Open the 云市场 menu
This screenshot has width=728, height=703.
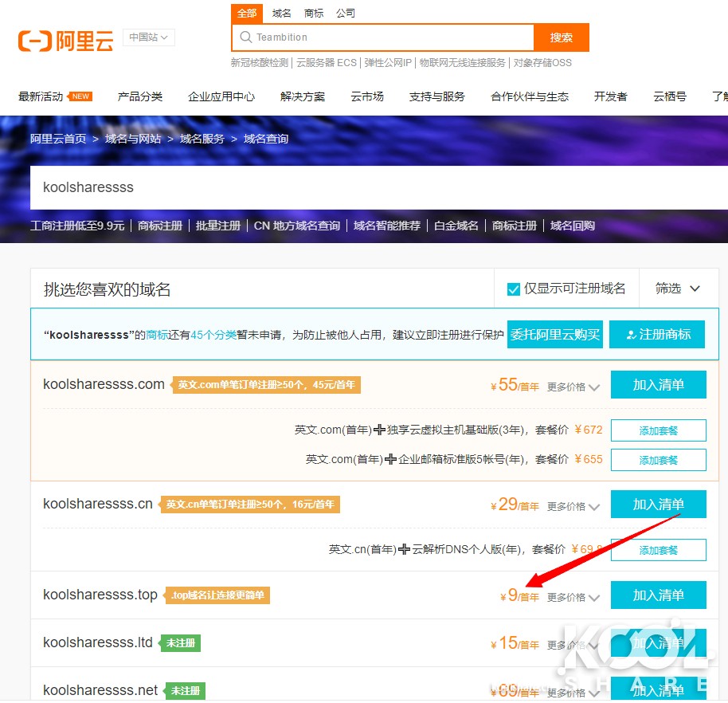pos(367,96)
